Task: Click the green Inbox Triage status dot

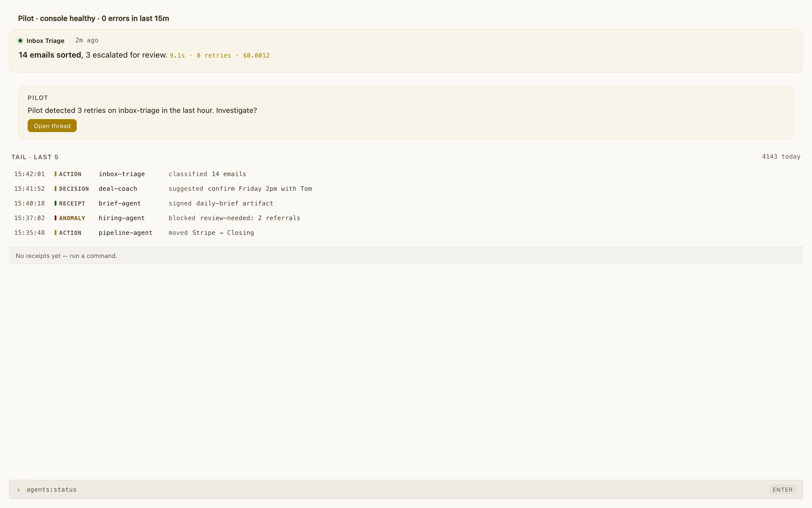Action: point(20,41)
